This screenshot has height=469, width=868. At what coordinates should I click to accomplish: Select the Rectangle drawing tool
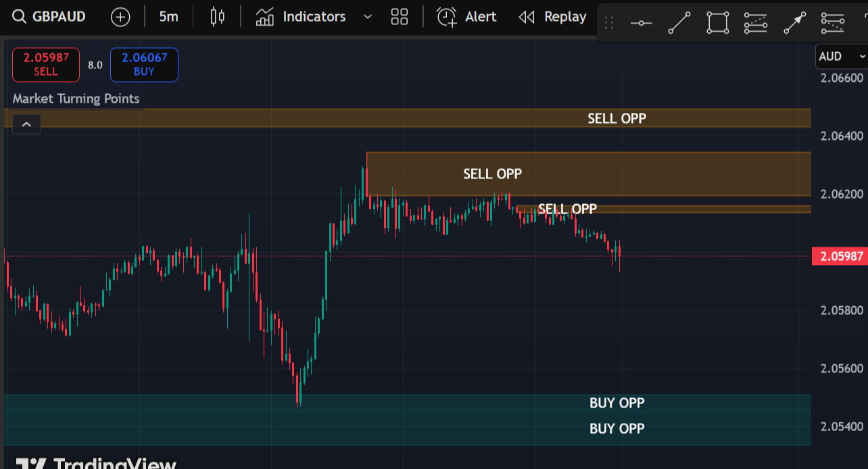(718, 24)
